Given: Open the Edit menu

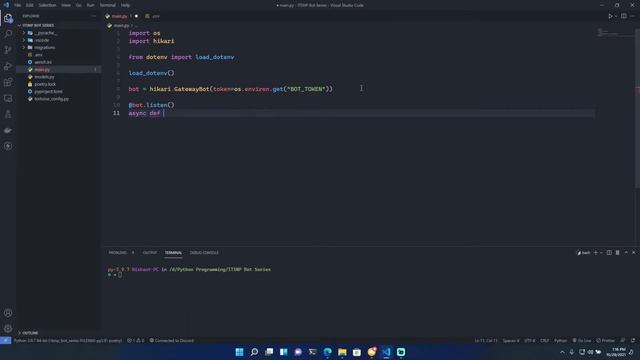Looking at the screenshot, I should [x=30, y=5].
